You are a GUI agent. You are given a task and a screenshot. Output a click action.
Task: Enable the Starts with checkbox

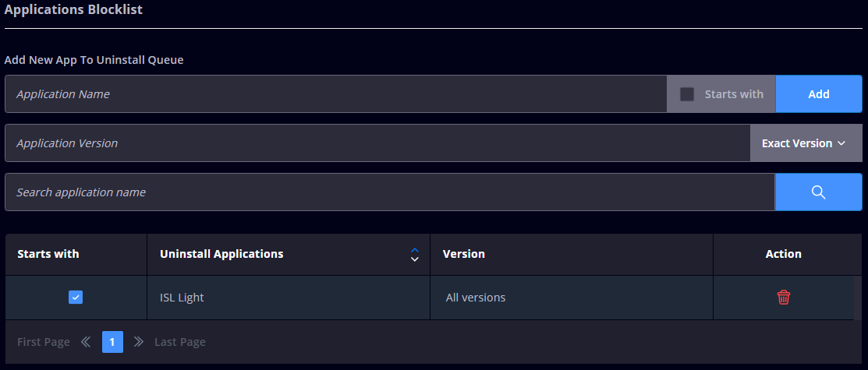pyautogui.click(x=687, y=94)
